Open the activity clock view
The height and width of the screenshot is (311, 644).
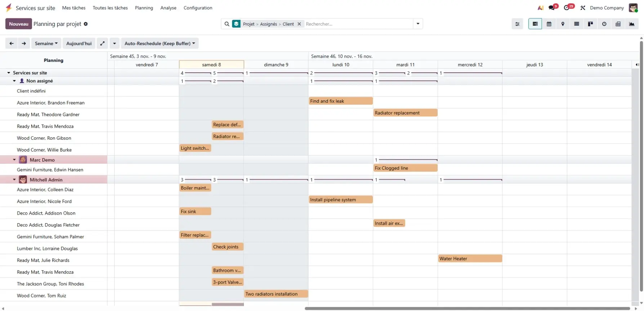tap(604, 24)
